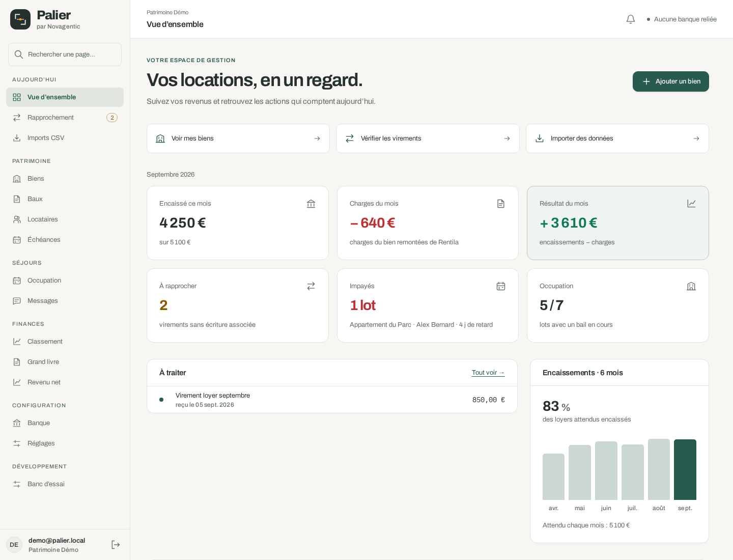Open the Biens section
733x560 pixels.
pyautogui.click(x=65, y=179)
